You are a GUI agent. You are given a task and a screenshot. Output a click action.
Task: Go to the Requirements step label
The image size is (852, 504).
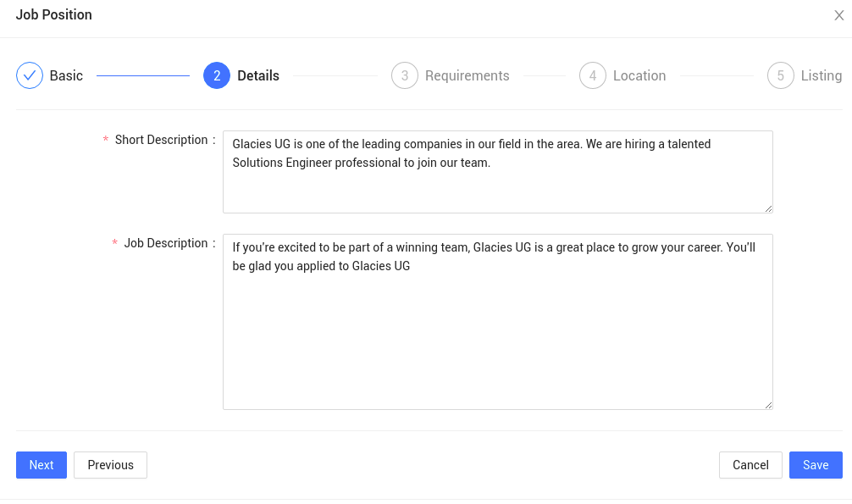pos(467,75)
